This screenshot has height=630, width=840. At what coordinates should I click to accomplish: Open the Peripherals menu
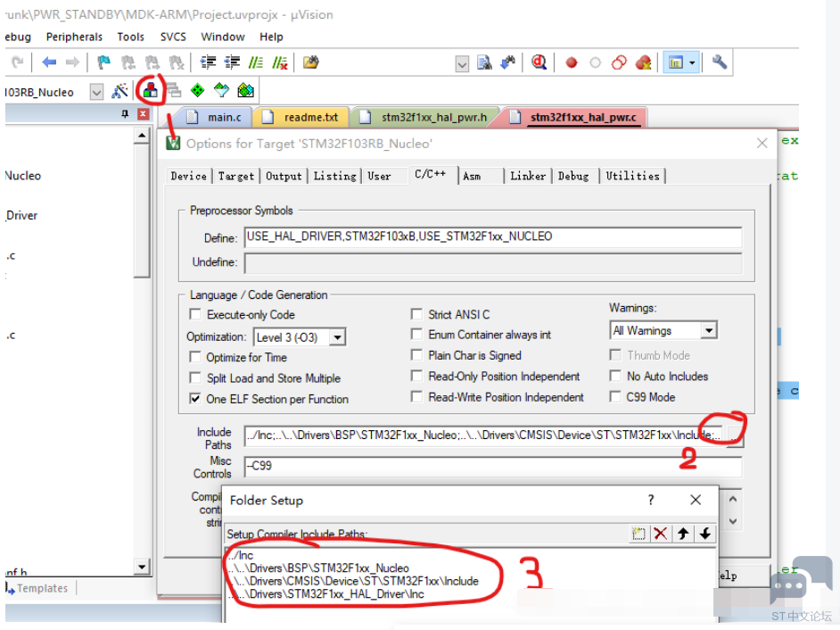74,37
